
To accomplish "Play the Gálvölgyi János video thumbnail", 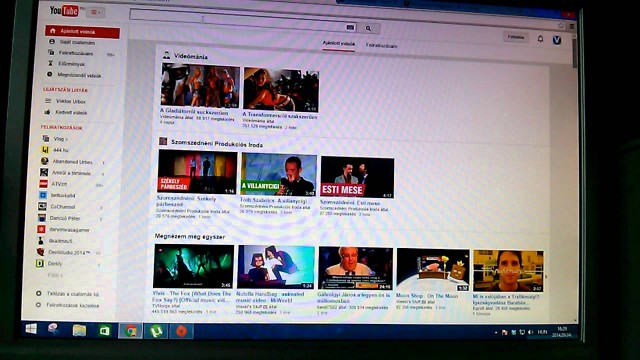I will click(x=356, y=269).
